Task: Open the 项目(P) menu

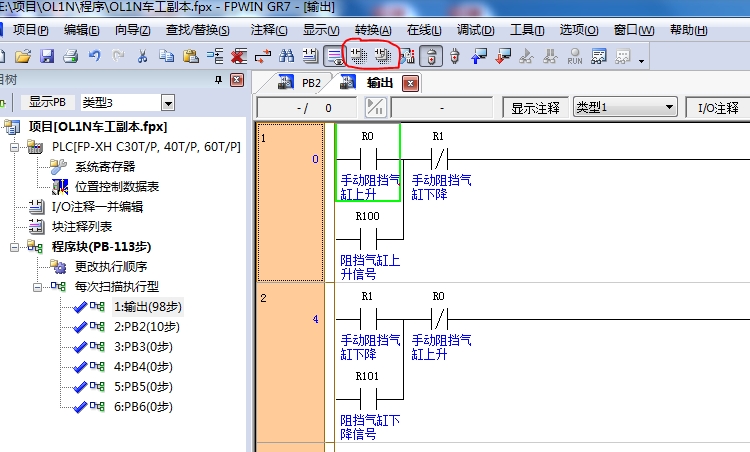Action: click(x=31, y=30)
